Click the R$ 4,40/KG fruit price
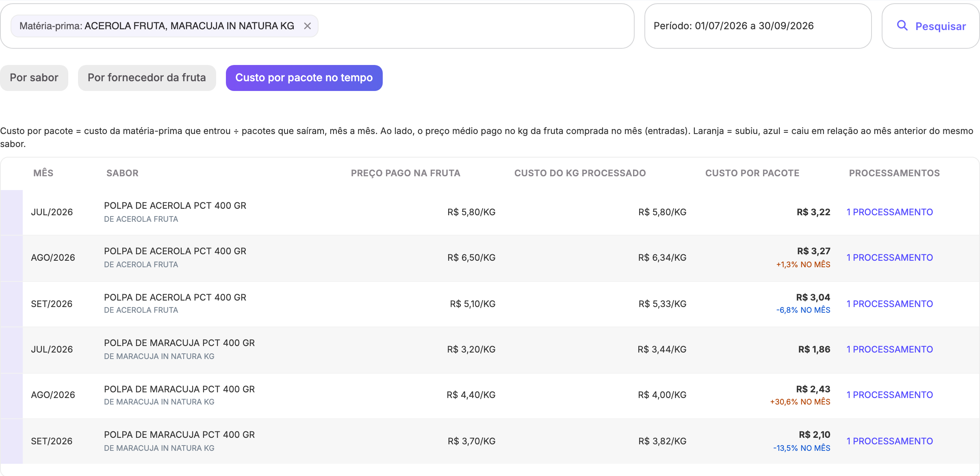The width and height of the screenshot is (980, 476). click(471, 395)
